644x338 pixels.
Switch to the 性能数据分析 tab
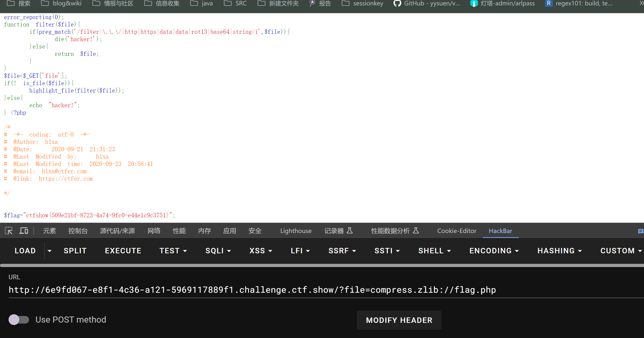(395, 231)
